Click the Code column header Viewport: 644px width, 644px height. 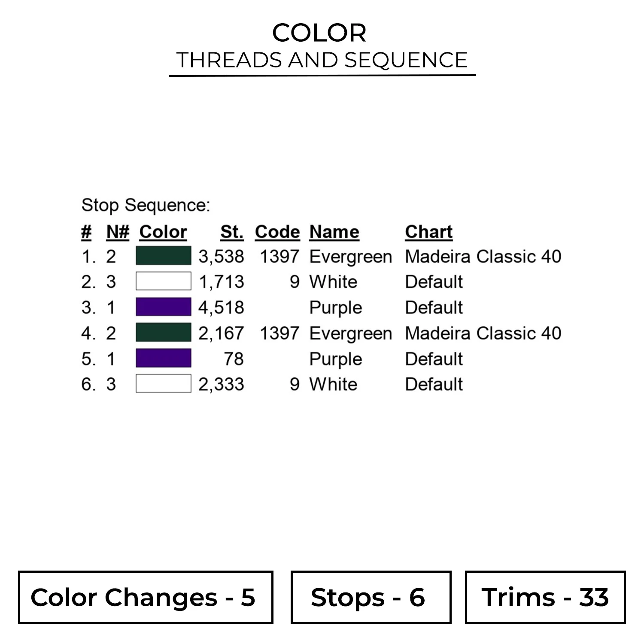277,232
